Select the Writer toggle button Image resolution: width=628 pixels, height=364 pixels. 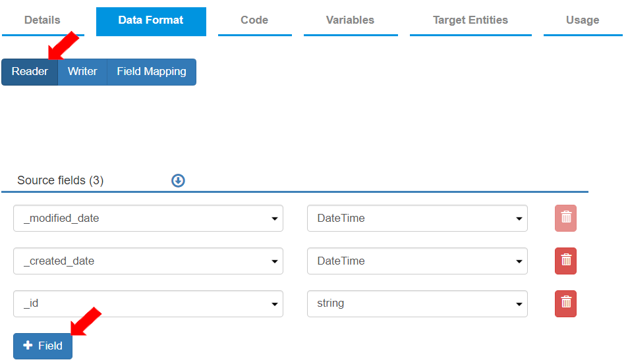click(x=82, y=72)
